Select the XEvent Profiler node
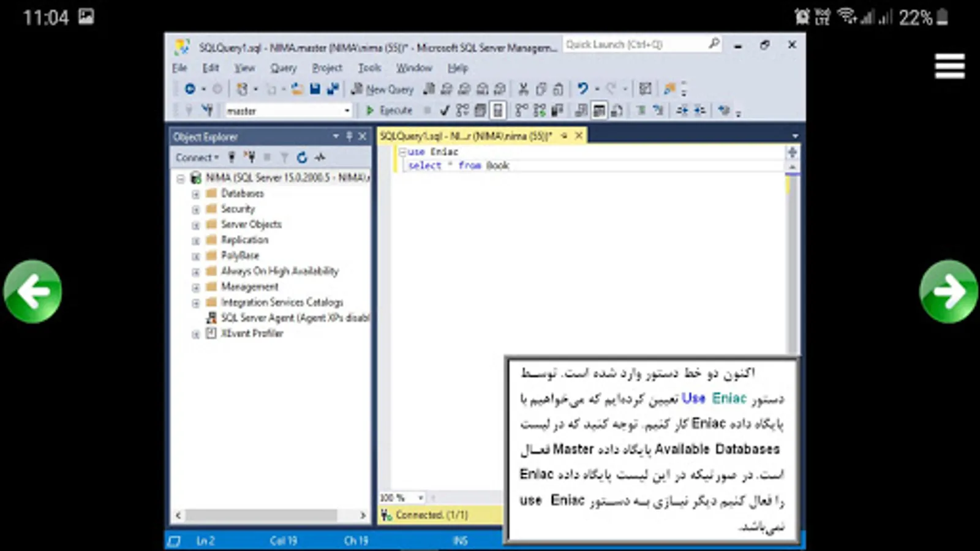 pos(244,334)
